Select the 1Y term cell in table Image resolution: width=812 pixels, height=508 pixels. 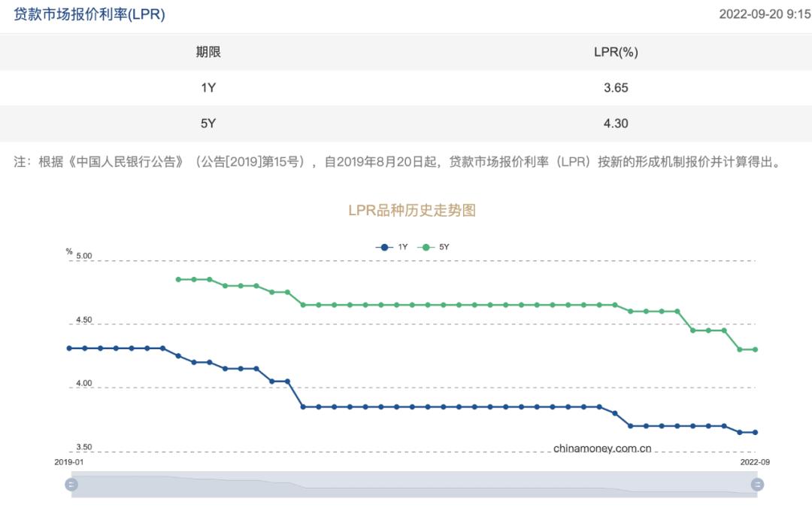pos(208,87)
